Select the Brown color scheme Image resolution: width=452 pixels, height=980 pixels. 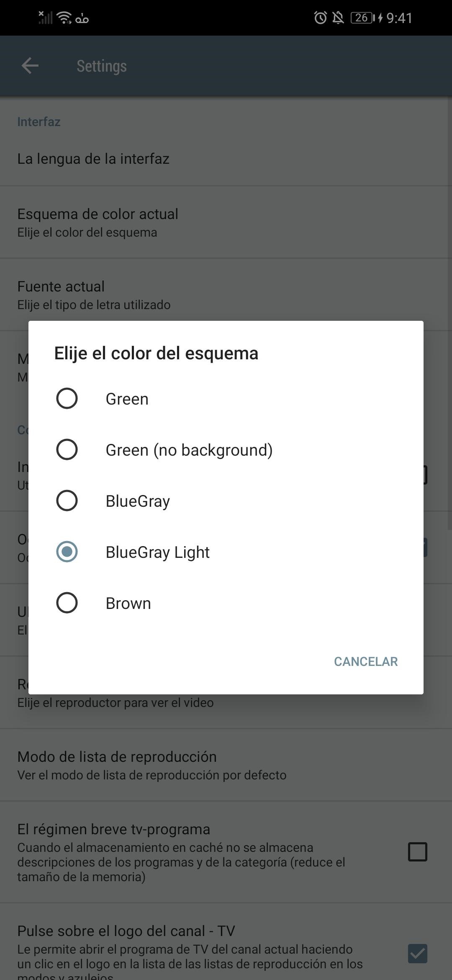pos(67,603)
